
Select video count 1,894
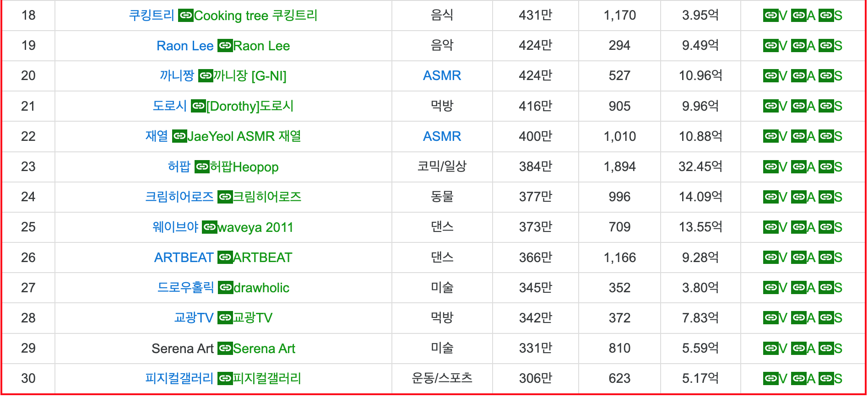(620, 167)
